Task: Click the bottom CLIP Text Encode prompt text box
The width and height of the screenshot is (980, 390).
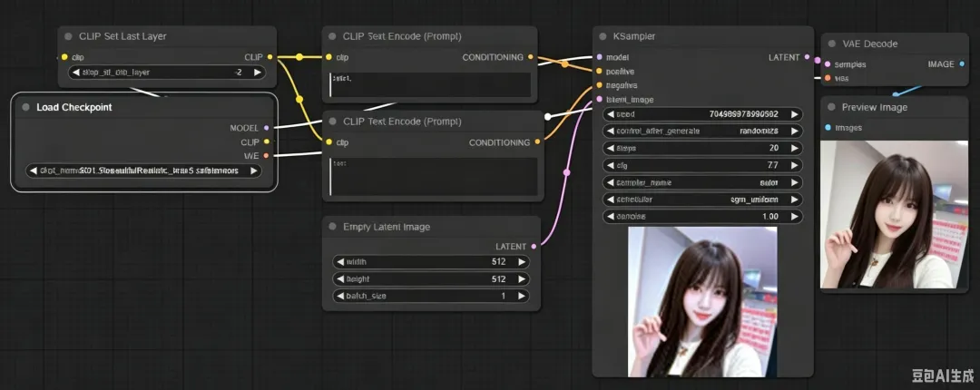Action: pyautogui.click(x=434, y=176)
